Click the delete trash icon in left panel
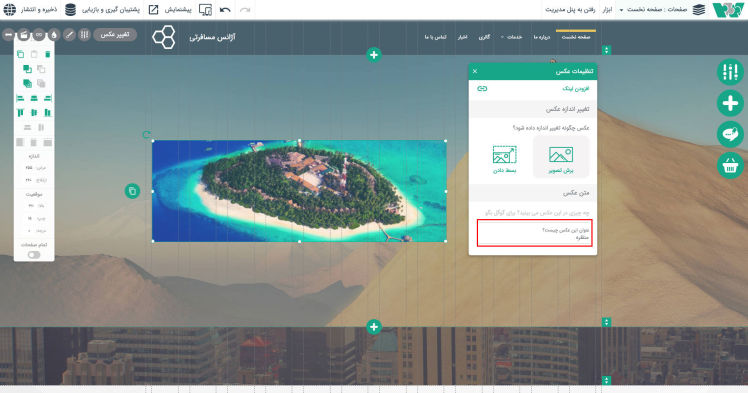The height and width of the screenshot is (393, 748). pyautogui.click(x=48, y=54)
